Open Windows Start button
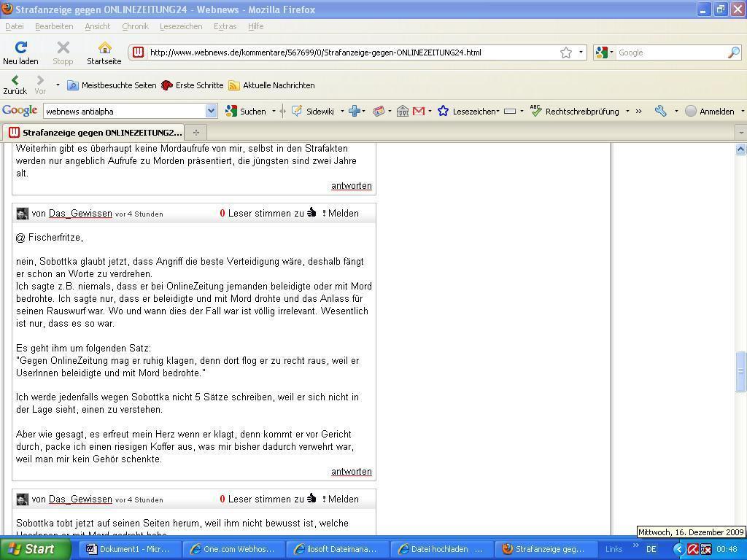Image resolution: width=747 pixels, height=560 pixels. [x=35, y=549]
